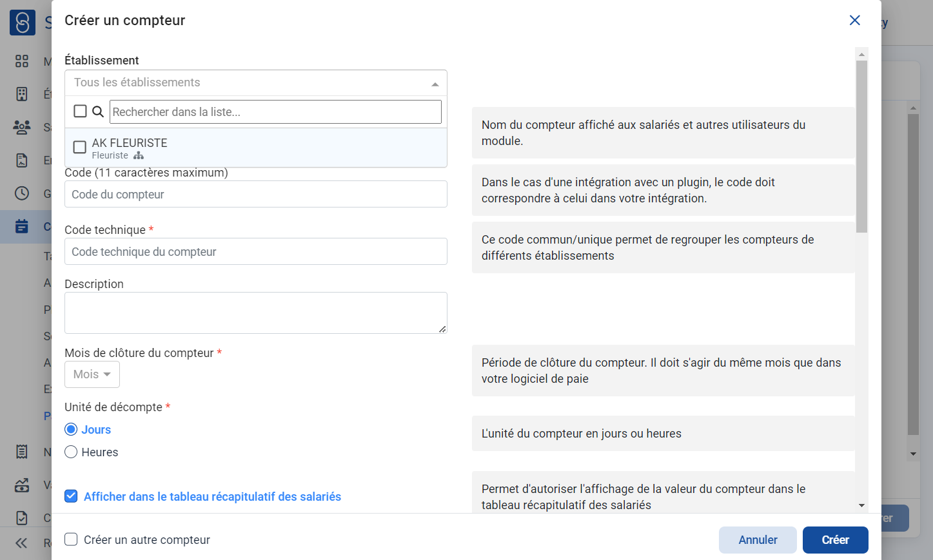Image resolution: width=933 pixels, height=560 pixels.
Task: Click the magnifier search icon in the dropdown
Action: [x=98, y=111]
